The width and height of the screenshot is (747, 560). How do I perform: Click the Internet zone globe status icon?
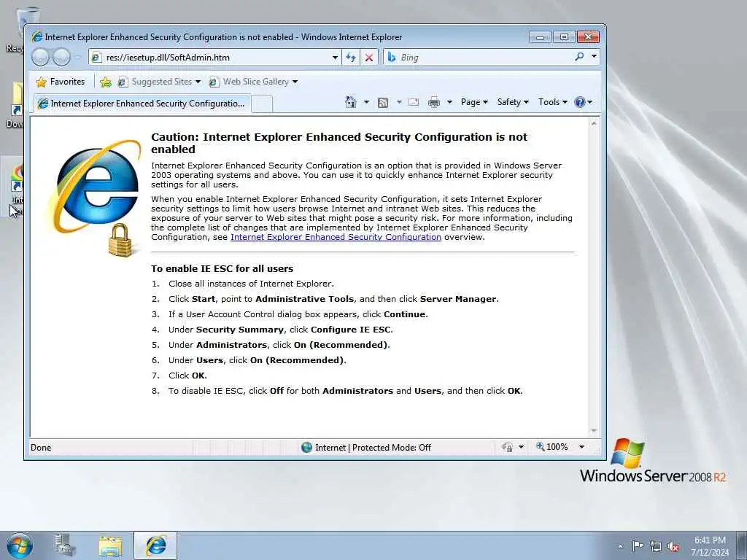(307, 447)
